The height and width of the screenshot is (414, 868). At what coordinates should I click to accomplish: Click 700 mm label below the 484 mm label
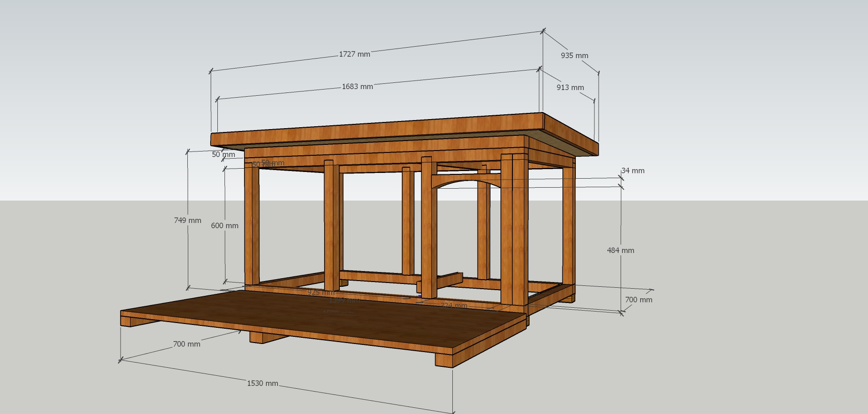(x=639, y=300)
